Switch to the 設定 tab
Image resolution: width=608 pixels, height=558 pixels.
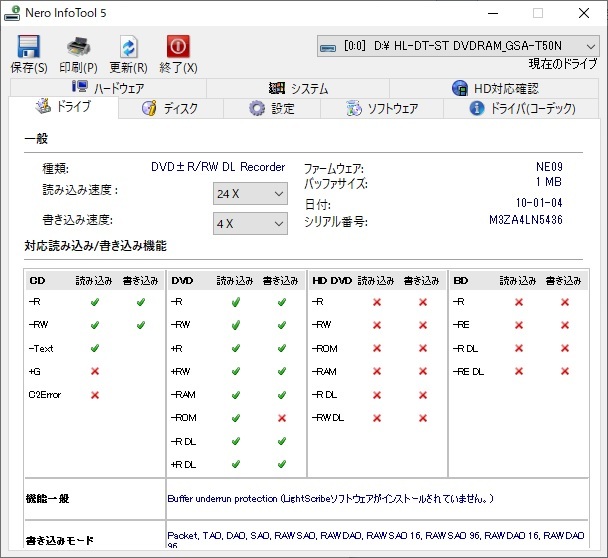coord(272,108)
